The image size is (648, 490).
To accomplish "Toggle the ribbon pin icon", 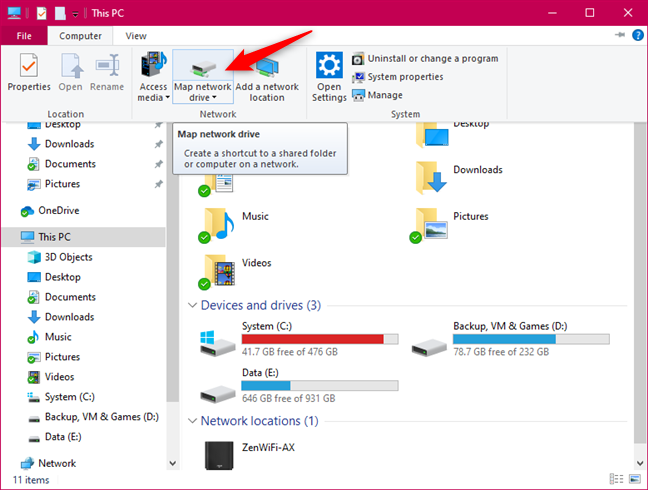I will coord(620,35).
